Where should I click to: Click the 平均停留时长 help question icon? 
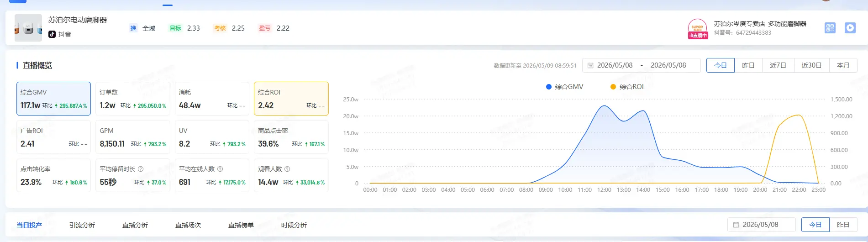(141, 169)
